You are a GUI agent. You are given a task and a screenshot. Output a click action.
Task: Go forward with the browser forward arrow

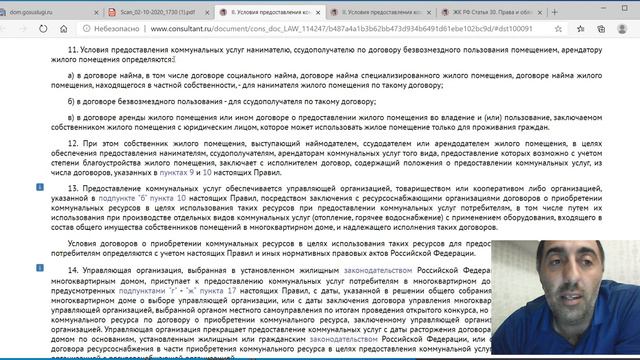[23, 29]
